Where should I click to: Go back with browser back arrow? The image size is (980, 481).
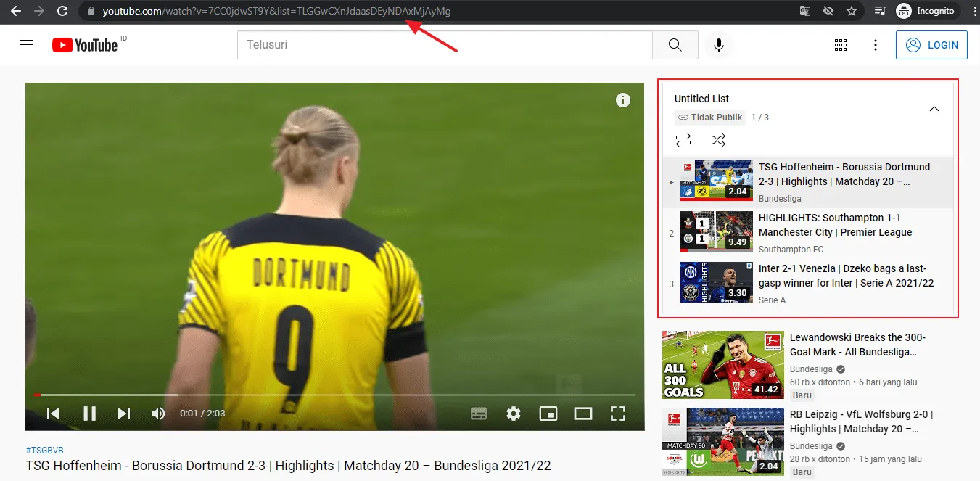click(x=15, y=11)
